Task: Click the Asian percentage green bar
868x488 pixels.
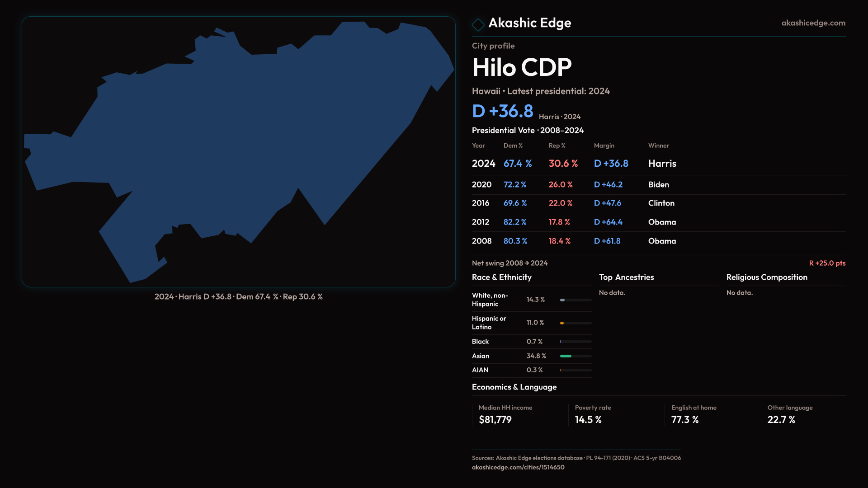Action: 566,356
